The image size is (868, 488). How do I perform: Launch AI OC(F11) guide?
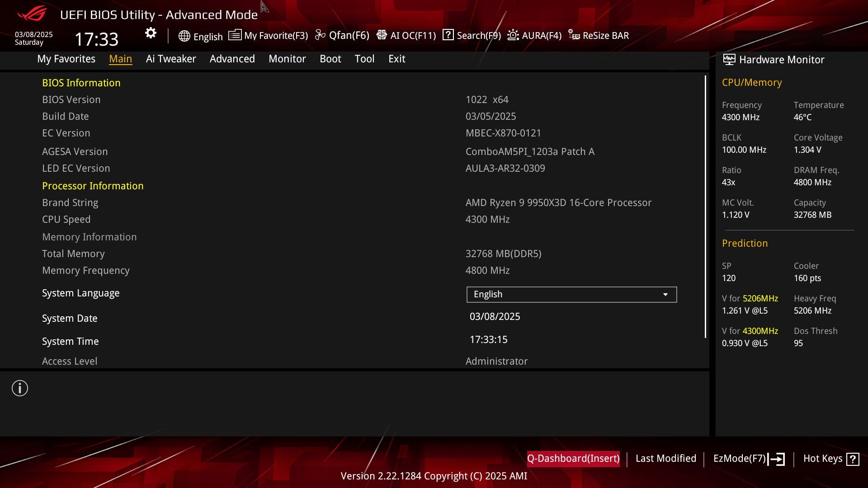413,36
